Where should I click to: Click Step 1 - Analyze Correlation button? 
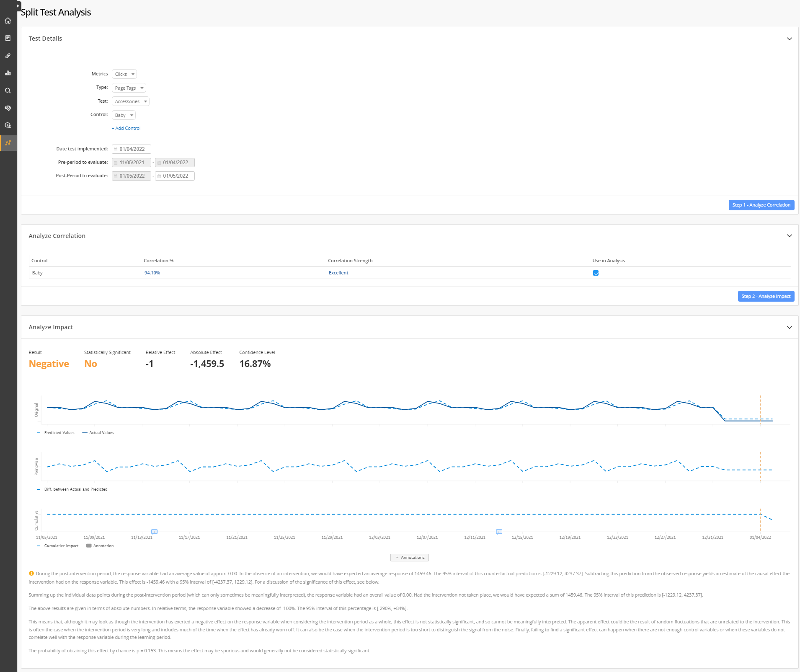761,205
